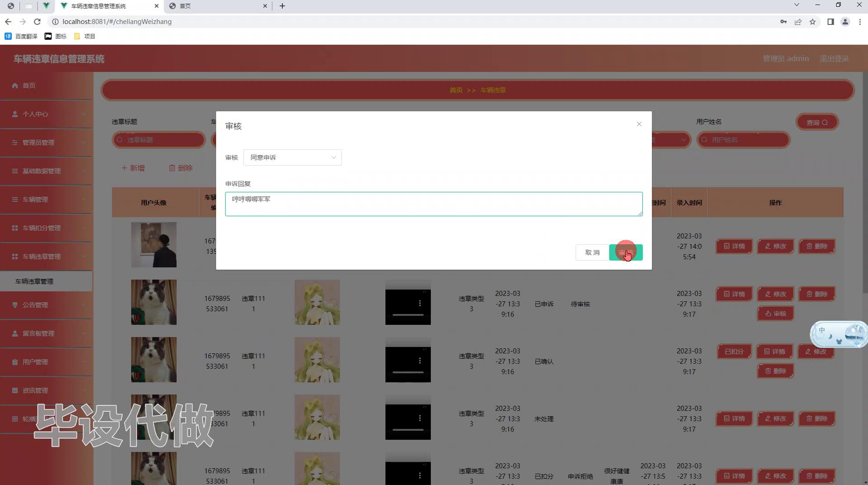
Task: Open 详情 for the 未处理 row
Action: click(x=734, y=419)
